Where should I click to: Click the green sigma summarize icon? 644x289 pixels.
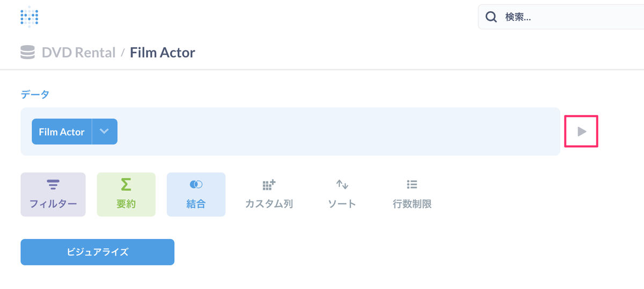[126, 185]
